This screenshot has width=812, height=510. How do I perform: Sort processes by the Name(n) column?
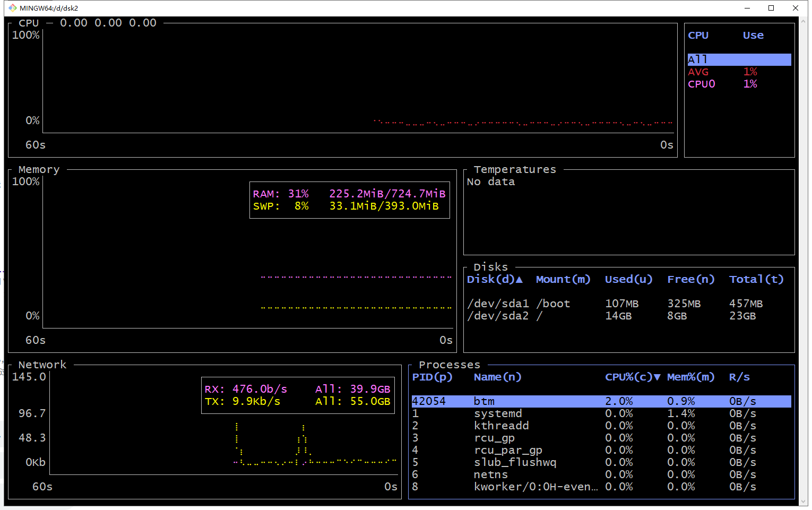(x=497, y=377)
